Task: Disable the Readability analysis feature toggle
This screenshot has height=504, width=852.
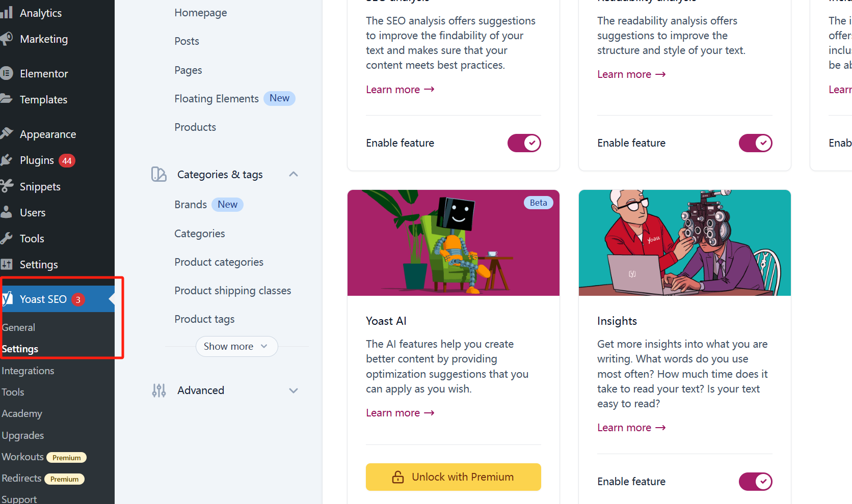Action: tap(755, 143)
